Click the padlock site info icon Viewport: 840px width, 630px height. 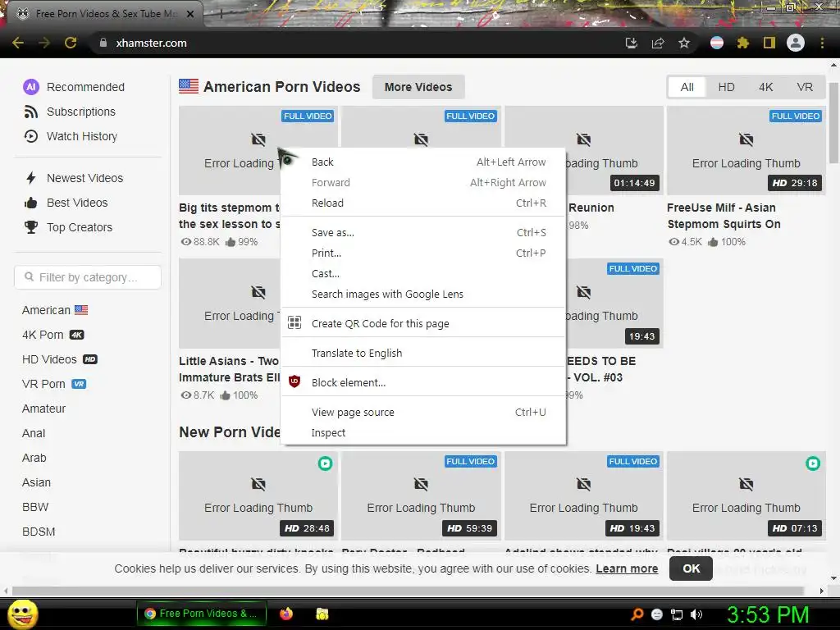coord(103,43)
